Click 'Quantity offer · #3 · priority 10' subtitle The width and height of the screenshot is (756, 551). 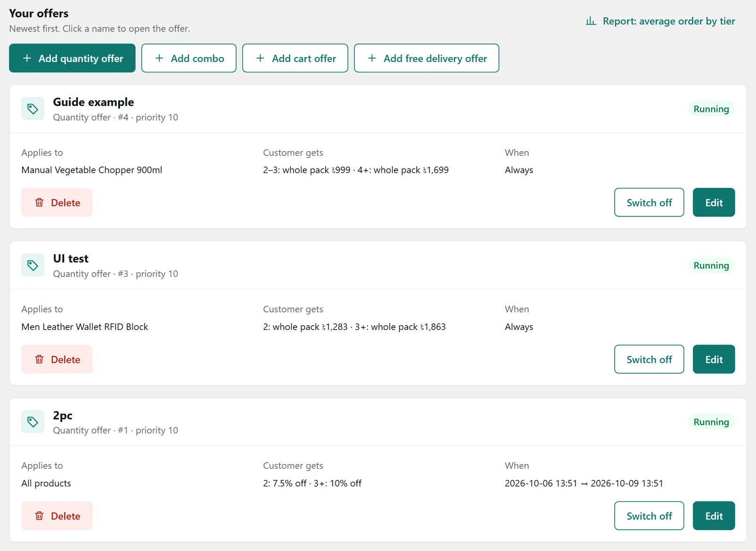115,274
